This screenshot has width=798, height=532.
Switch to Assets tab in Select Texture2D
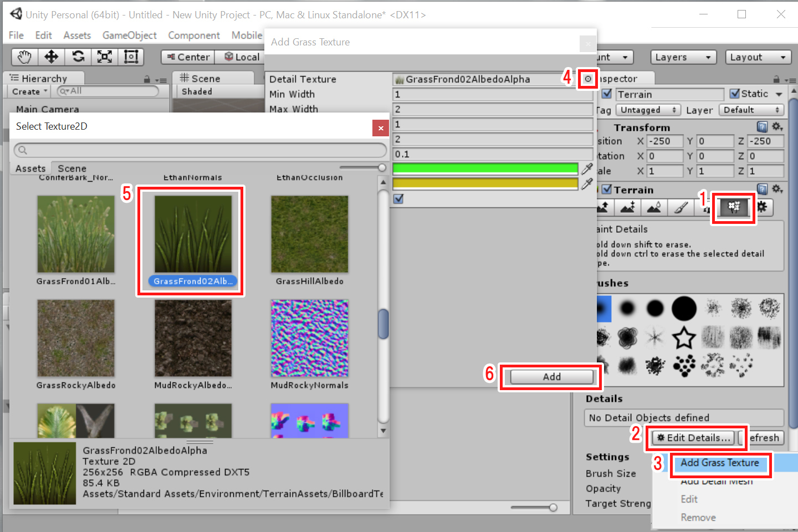30,168
